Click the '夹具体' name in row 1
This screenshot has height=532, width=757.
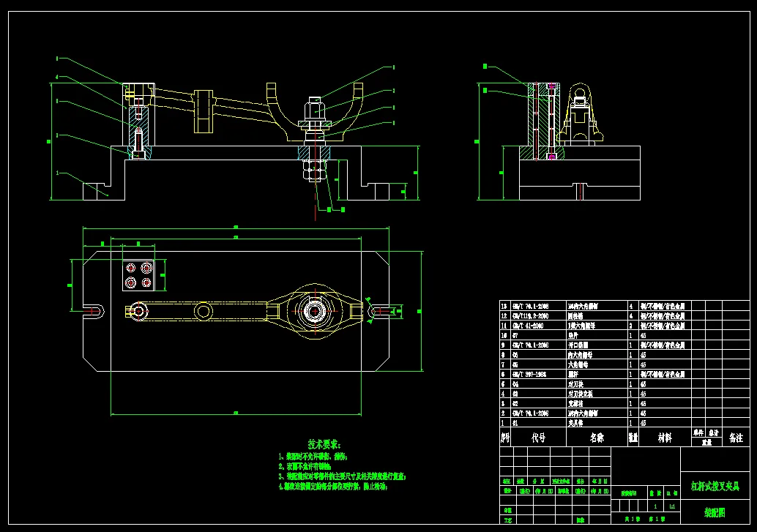click(575, 423)
